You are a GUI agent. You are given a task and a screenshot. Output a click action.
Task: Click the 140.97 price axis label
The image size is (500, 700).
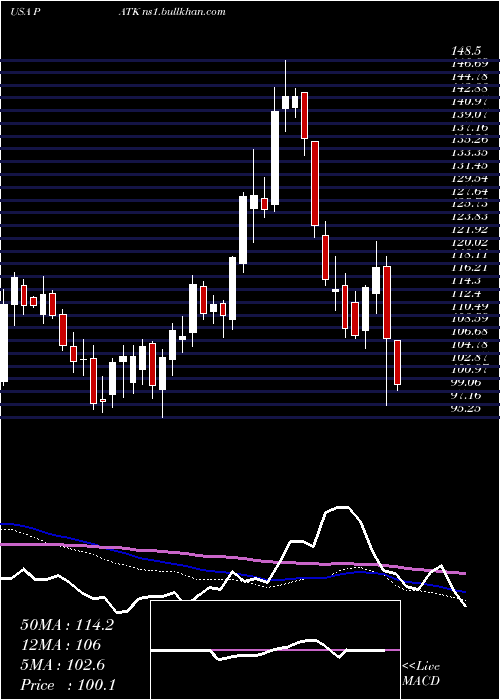[469, 102]
